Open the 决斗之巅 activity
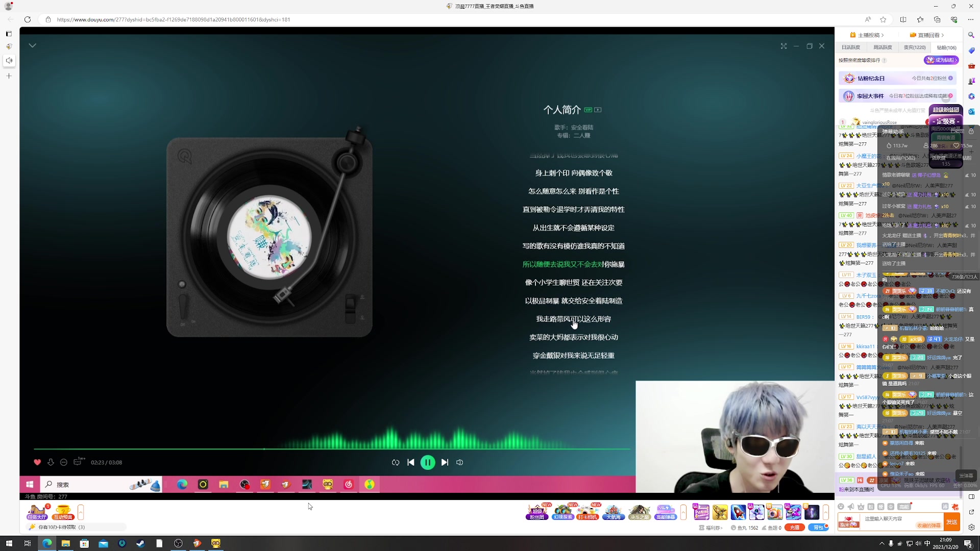The image size is (980, 551). (639, 512)
